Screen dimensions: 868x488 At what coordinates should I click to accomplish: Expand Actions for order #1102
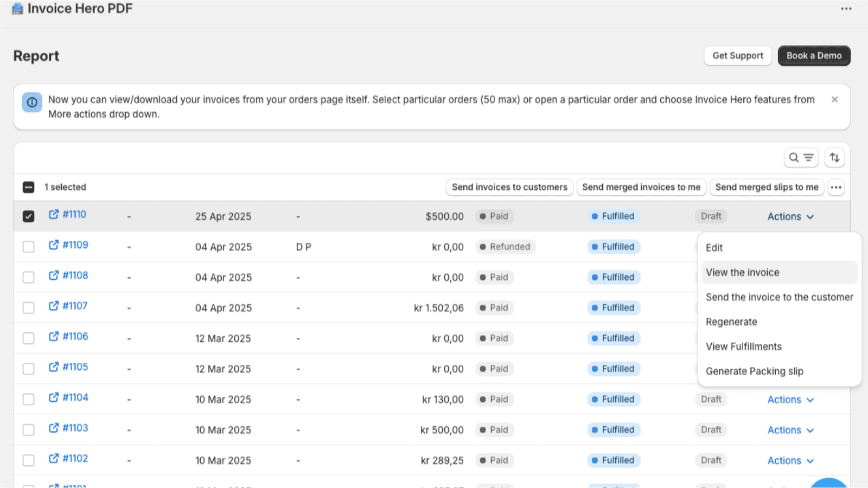[789, 460]
